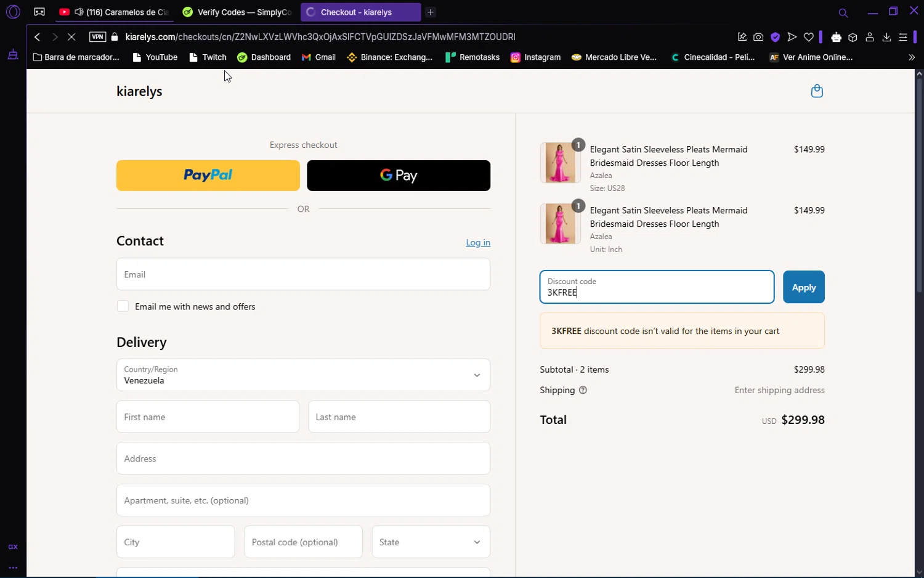Focus the Last name field
Screen dimensions: 924x578
pyautogui.click(x=399, y=417)
